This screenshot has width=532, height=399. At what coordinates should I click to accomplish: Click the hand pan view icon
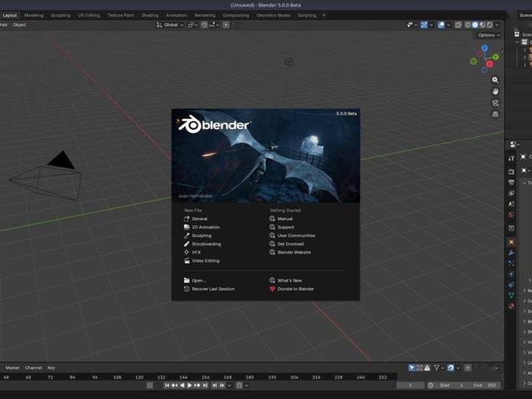495,92
